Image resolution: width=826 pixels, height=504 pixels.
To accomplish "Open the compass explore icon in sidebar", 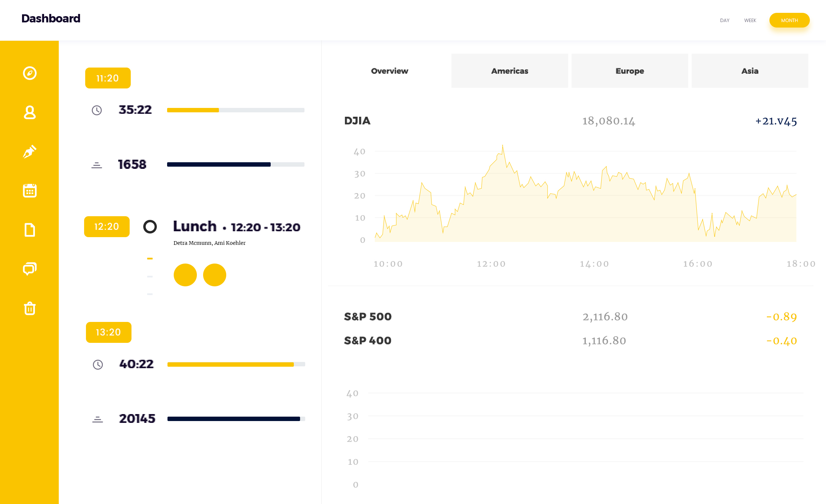I will (30, 73).
